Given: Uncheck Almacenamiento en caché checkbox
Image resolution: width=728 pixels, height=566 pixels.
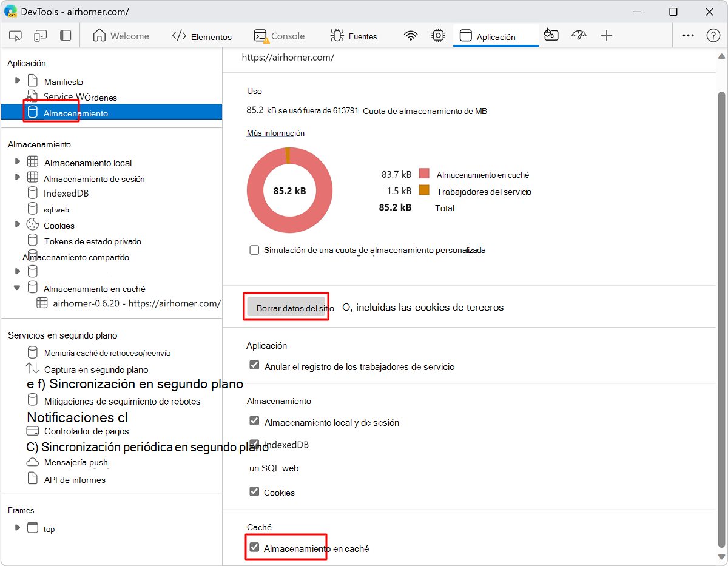Looking at the screenshot, I should point(254,547).
